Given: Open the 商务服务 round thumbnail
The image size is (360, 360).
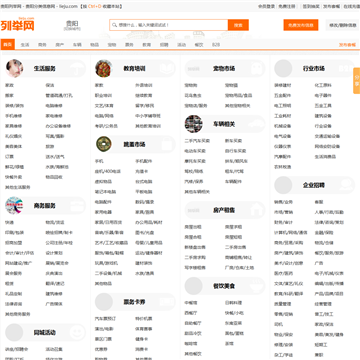Looking at the screenshot, I should pos(14,206).
